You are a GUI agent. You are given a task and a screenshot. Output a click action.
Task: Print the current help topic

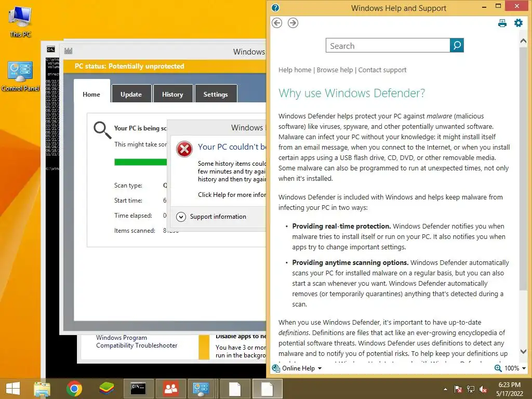click(502, 23)
